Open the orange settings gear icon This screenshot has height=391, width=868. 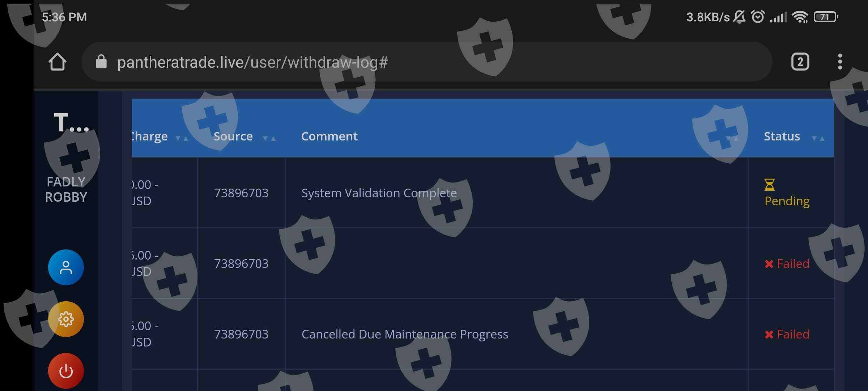click(66, 319)
